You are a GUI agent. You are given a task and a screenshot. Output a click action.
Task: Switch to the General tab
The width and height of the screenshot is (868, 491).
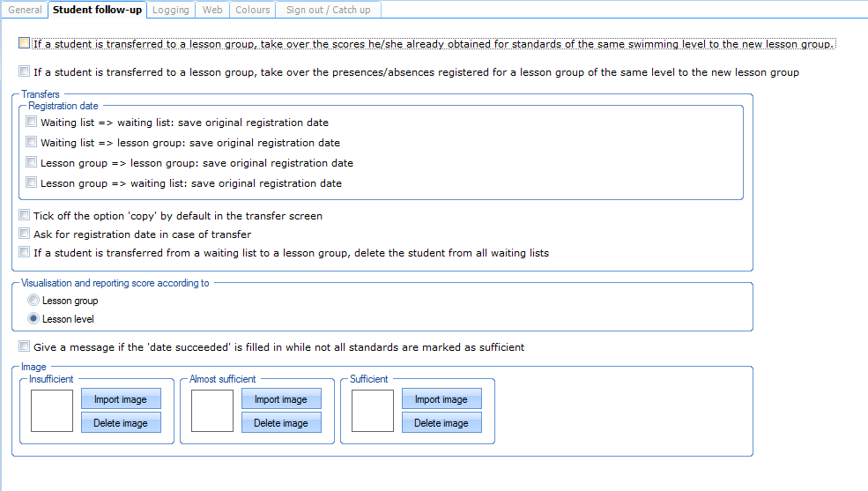(x=25, y=10)
